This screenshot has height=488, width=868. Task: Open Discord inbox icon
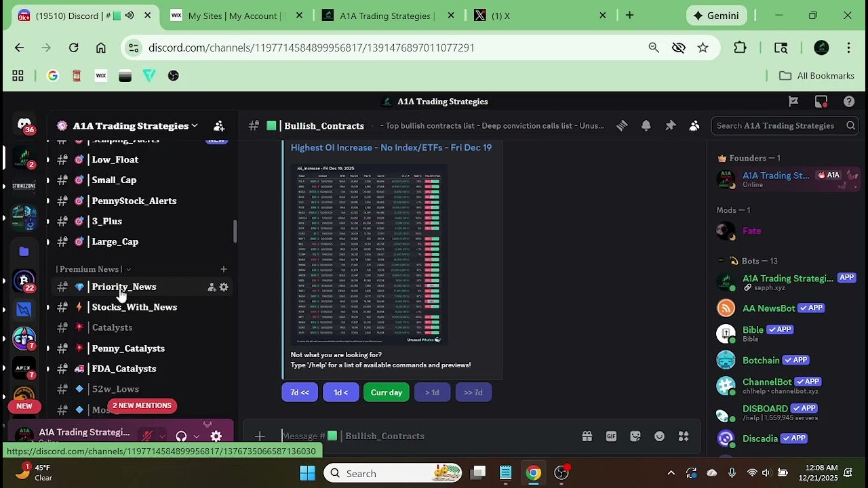pos(821,102)
